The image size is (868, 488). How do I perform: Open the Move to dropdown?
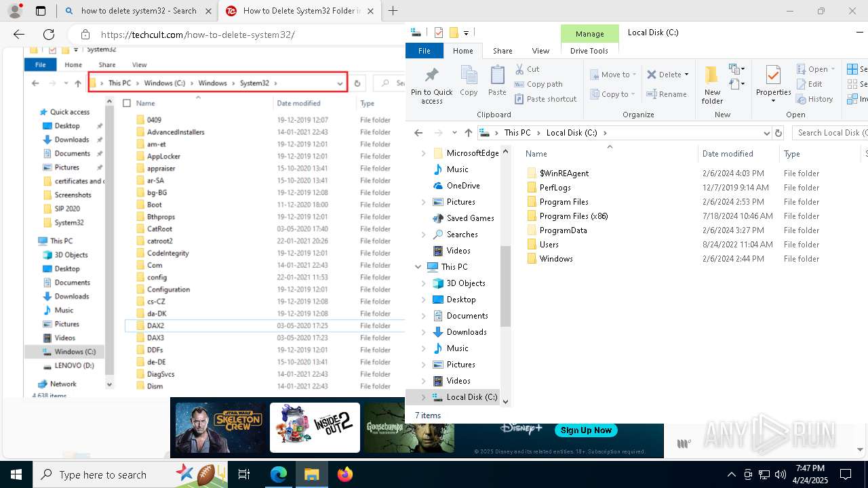(x=613, y=75)
